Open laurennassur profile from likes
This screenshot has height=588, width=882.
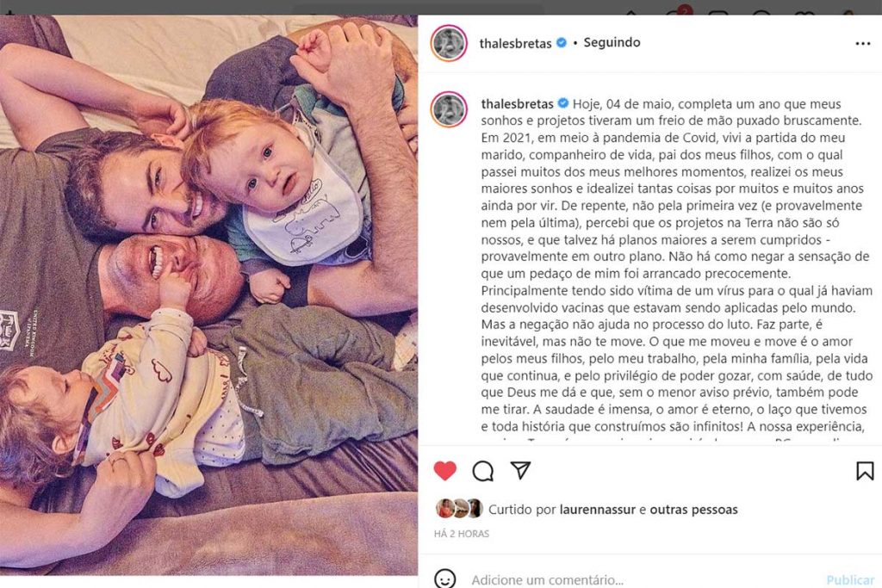pos(598,510)
